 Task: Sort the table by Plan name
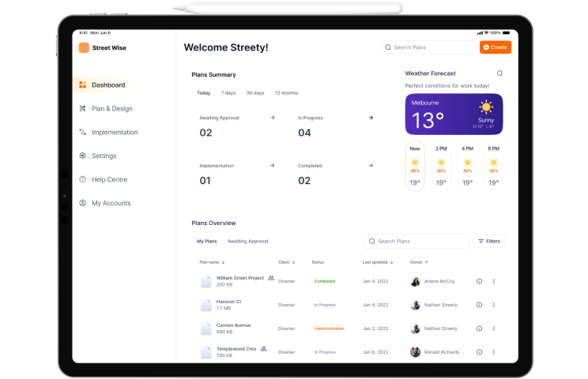tap(212, 261)
